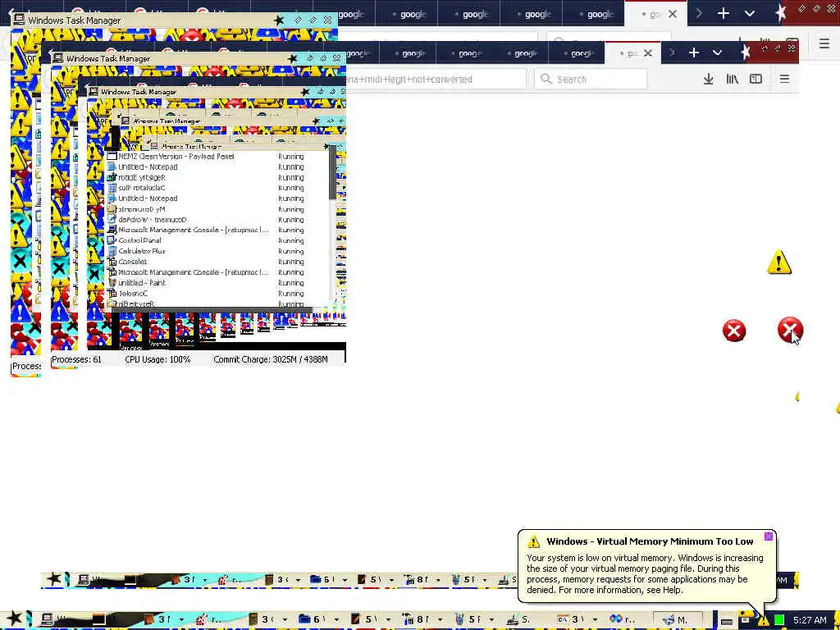
Task: Click 'Commit Charge: 3025M / 4388M' status text
Action: 271,359
